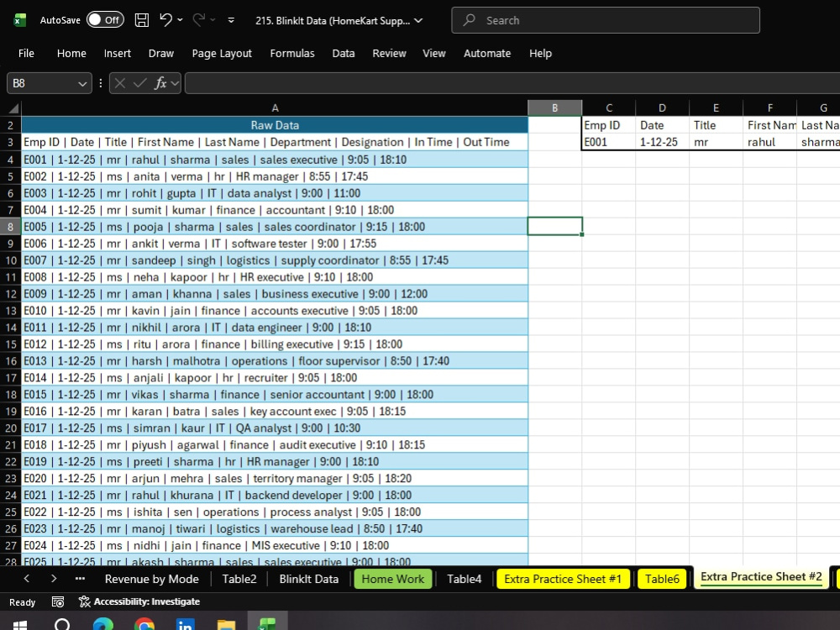This screenshot has width=840, height=630.
Task: Click the Insert Function fx icon
Action: click(x=160, y=83)
